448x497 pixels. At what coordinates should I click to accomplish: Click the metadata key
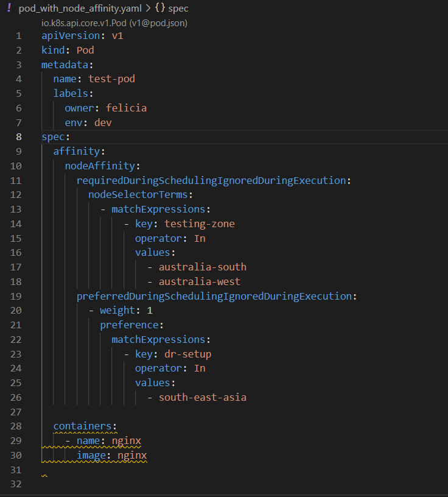coord(65,65)
